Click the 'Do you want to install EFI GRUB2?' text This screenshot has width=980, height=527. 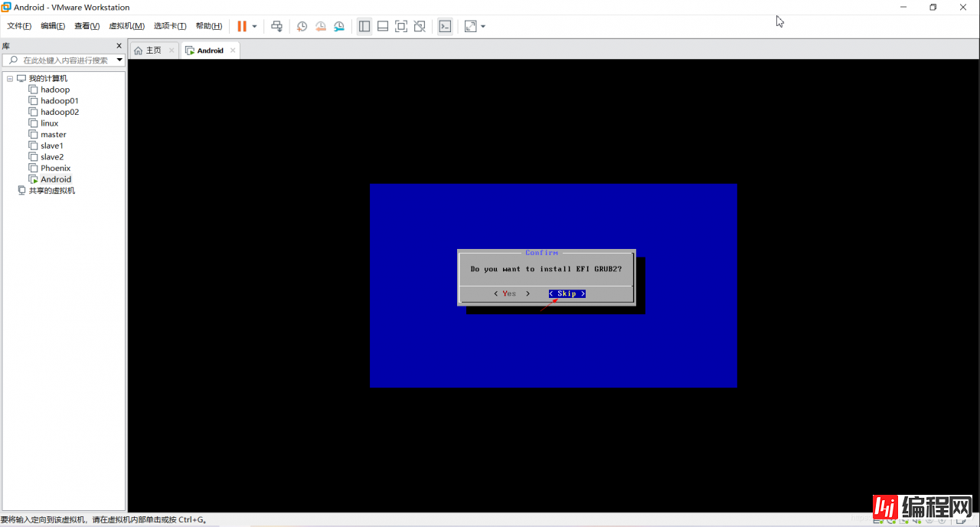(546, 269)
